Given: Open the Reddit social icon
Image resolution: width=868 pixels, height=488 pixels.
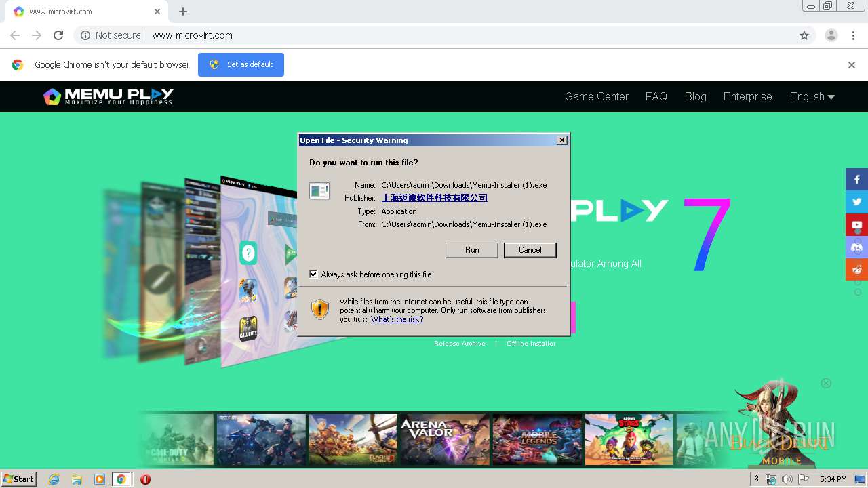Looking at the screenshot, I should (x=856, y=269).
